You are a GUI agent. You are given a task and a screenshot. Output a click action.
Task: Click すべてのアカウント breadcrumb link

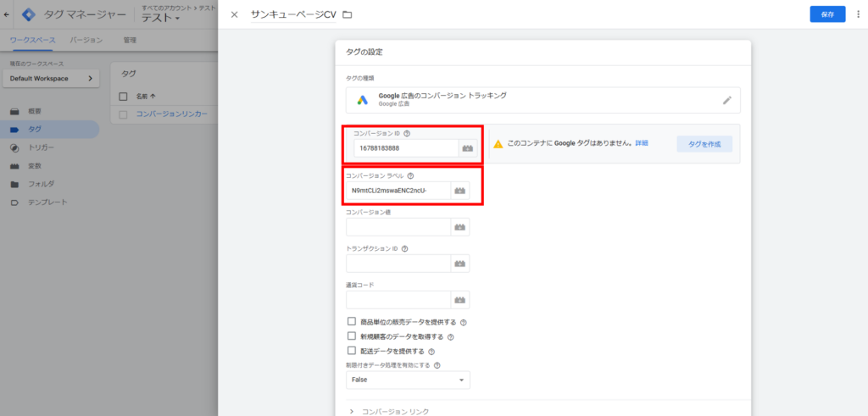tap(168, 8)
